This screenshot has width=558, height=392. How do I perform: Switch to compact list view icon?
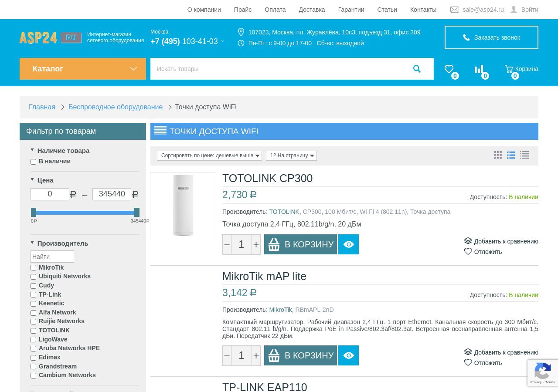coord(525,155)
